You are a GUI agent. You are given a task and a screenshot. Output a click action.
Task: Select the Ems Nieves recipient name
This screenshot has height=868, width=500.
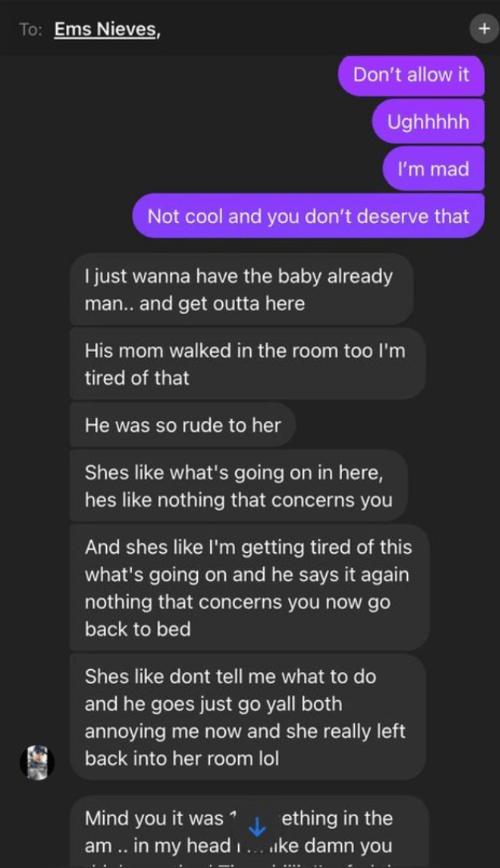point(107,29)
